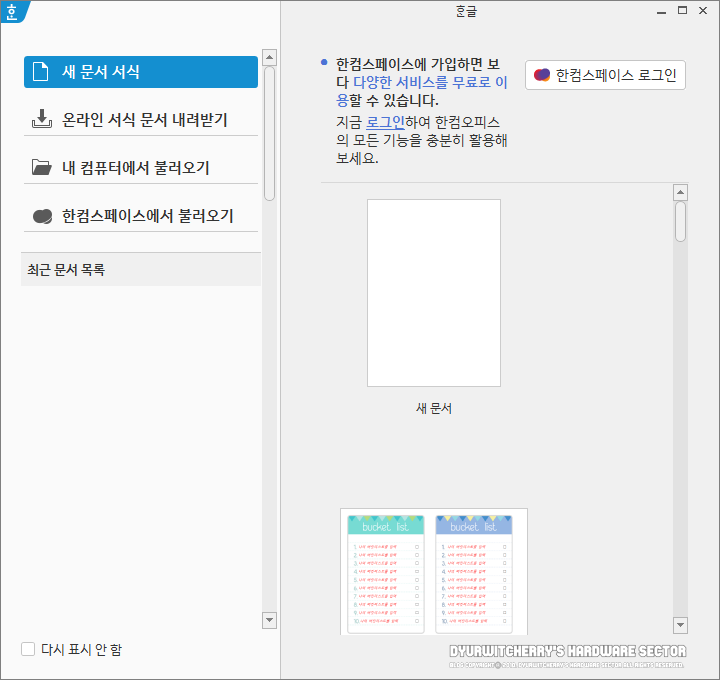Click the left panel scrollbar thumb
The image size is (720, 680).
(x=270, y=134)
